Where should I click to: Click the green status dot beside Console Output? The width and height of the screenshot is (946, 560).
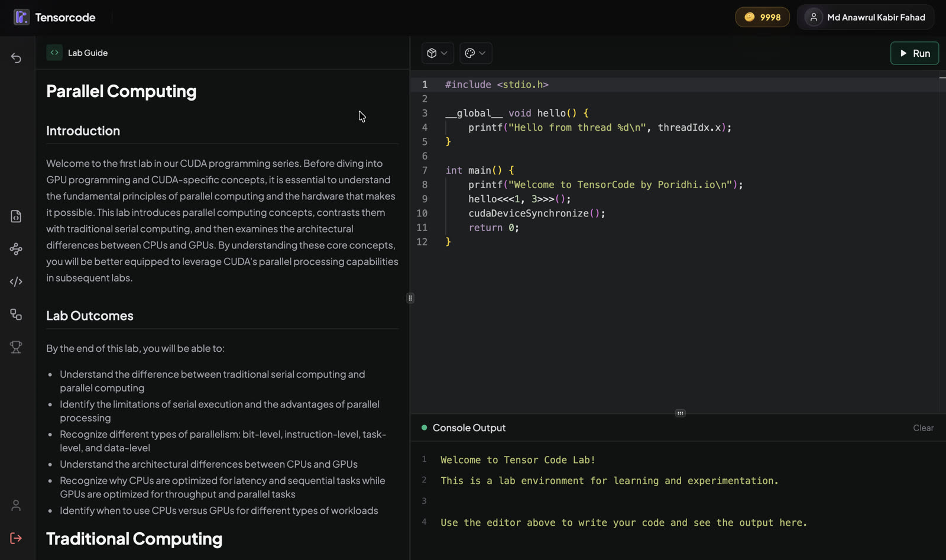[424, 428]
